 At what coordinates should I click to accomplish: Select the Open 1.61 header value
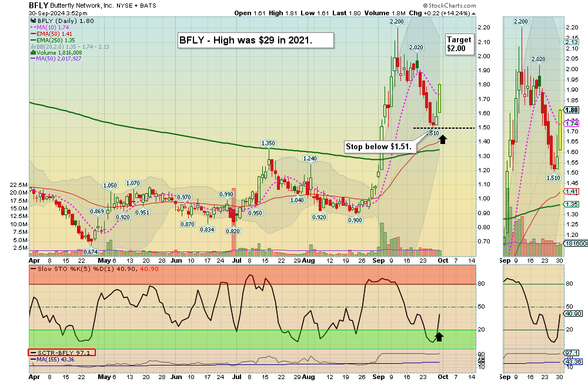(250, 13)
